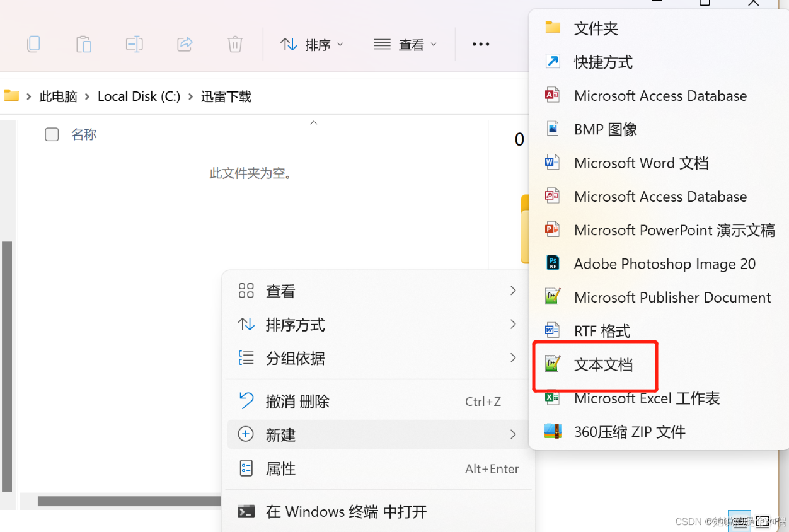This screenshot has height=532, width=789.
Task: Click the notepad icon beside 文本文档
Action: point(553,364)
